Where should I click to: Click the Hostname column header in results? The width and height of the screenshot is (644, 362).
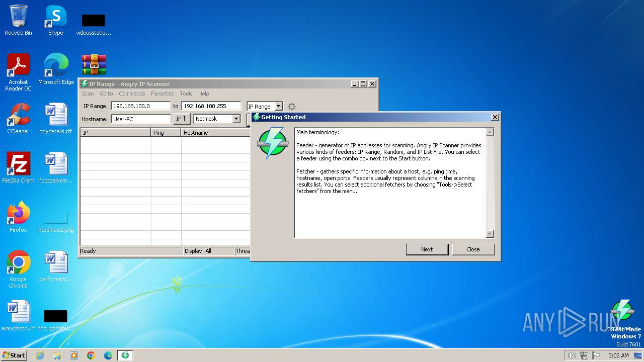point(216,133)
